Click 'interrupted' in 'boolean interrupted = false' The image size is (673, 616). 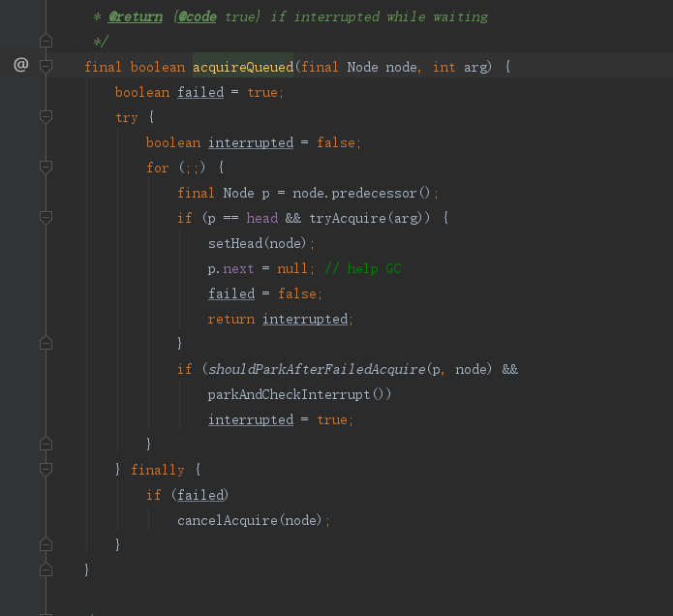(251, 142)
